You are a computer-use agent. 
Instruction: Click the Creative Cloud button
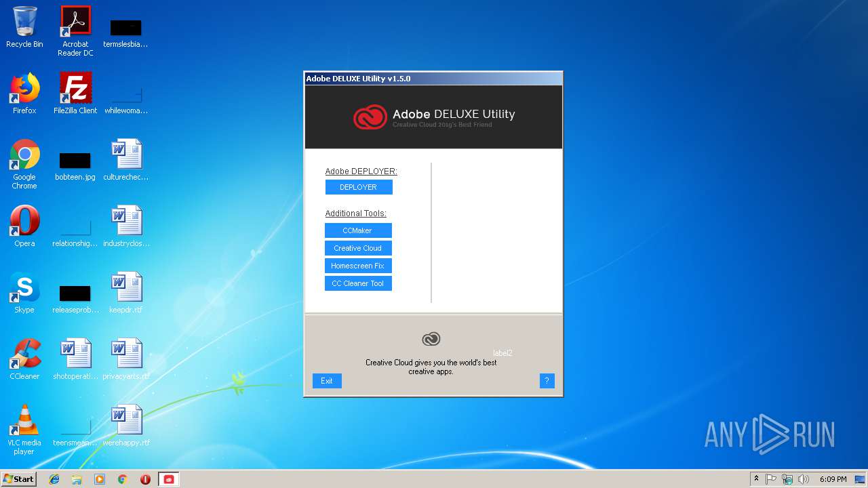(x=357, y=248)
